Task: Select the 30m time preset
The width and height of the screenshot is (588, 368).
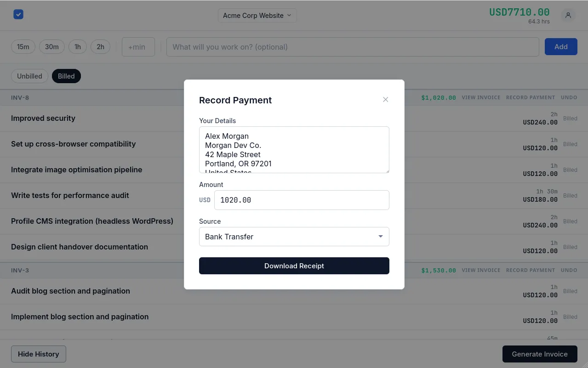Action: pyautogui.click(x=51, y=46)
